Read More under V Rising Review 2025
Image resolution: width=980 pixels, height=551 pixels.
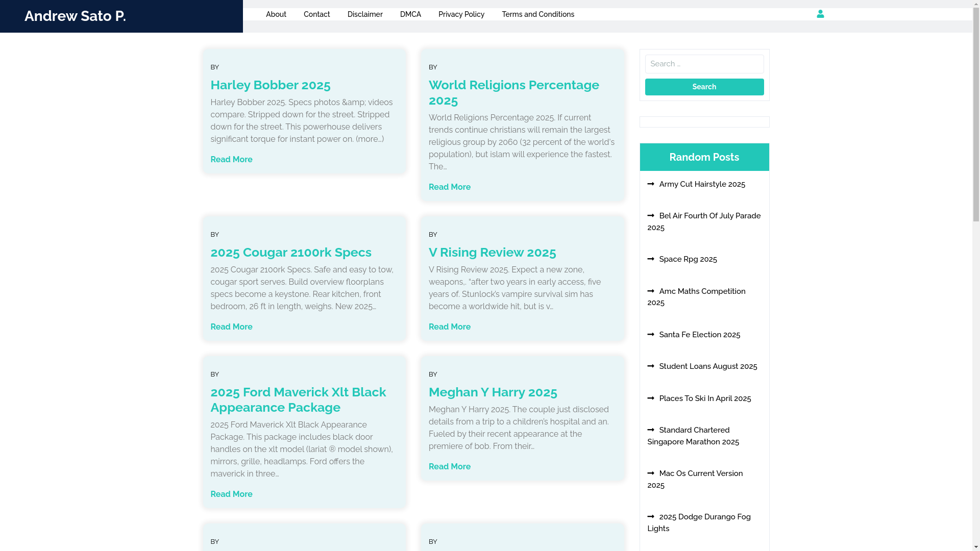450,327
